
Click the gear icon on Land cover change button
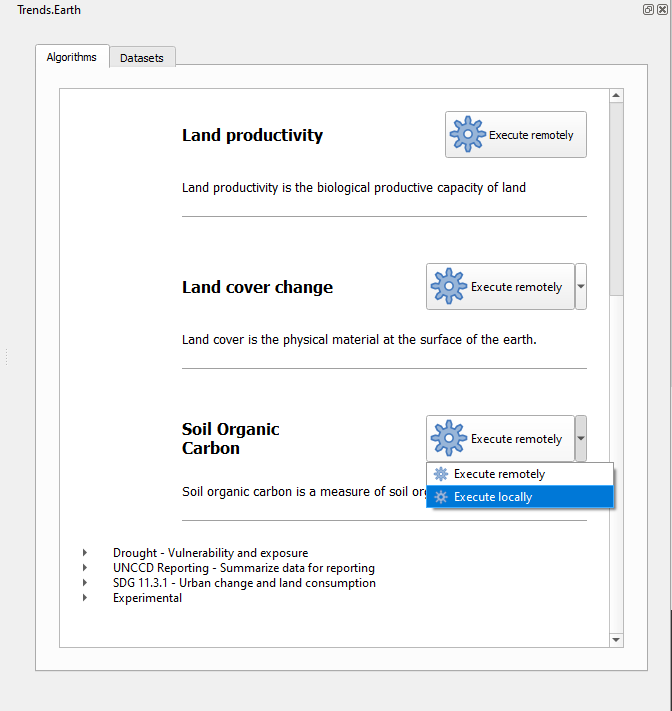pos(449,287)
